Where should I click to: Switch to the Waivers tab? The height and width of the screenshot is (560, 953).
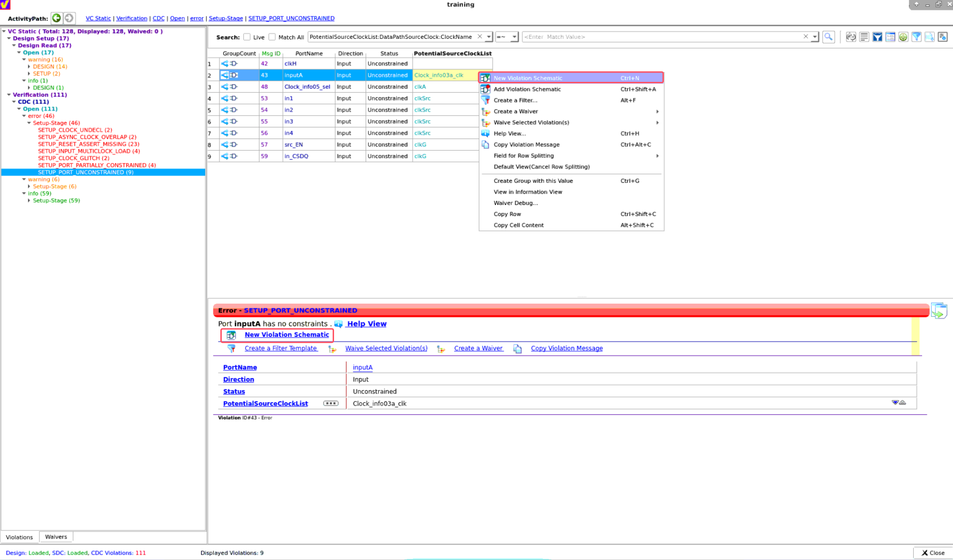pos(56,537)
